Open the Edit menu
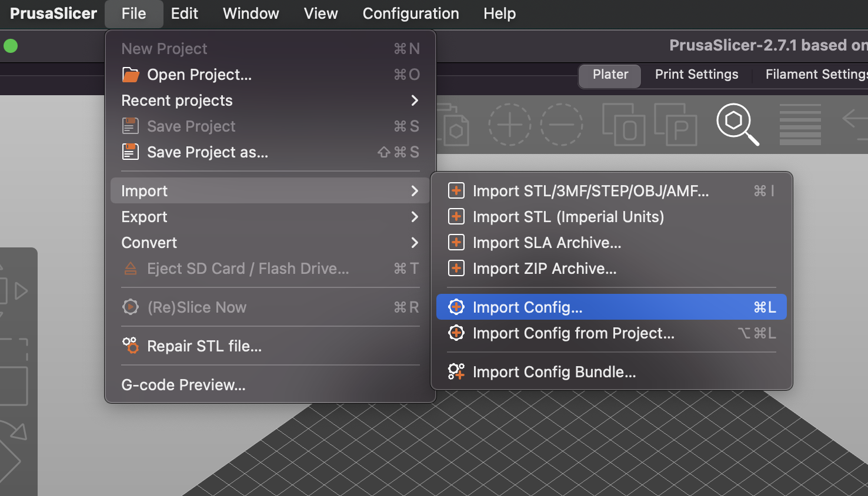The image size is (868, 496). (x=184, y=14)
